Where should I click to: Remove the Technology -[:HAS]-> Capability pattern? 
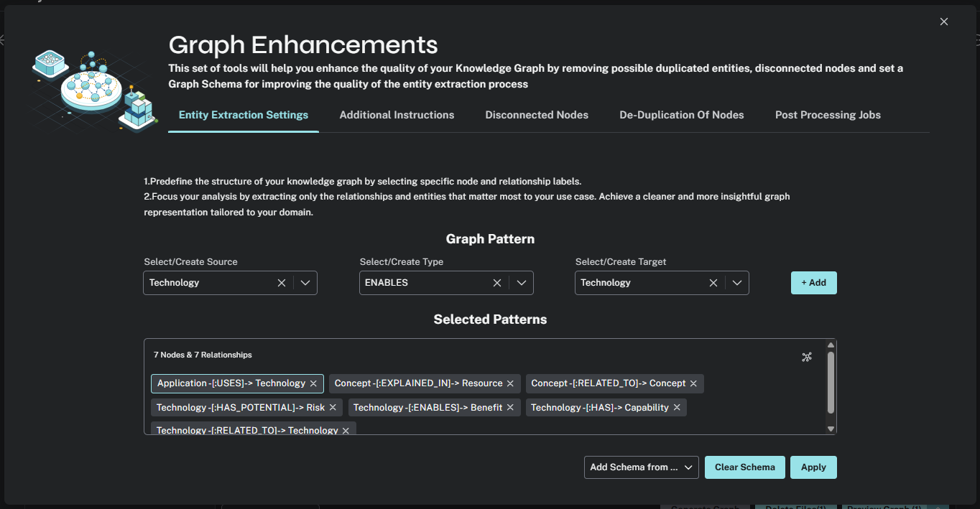[x=676, y=406]
